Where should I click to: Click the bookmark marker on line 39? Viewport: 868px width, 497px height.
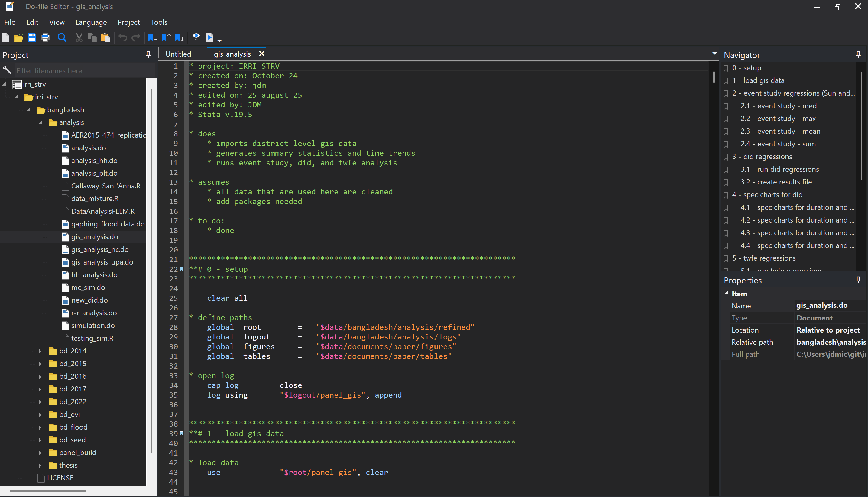click(x=182, y=434)
